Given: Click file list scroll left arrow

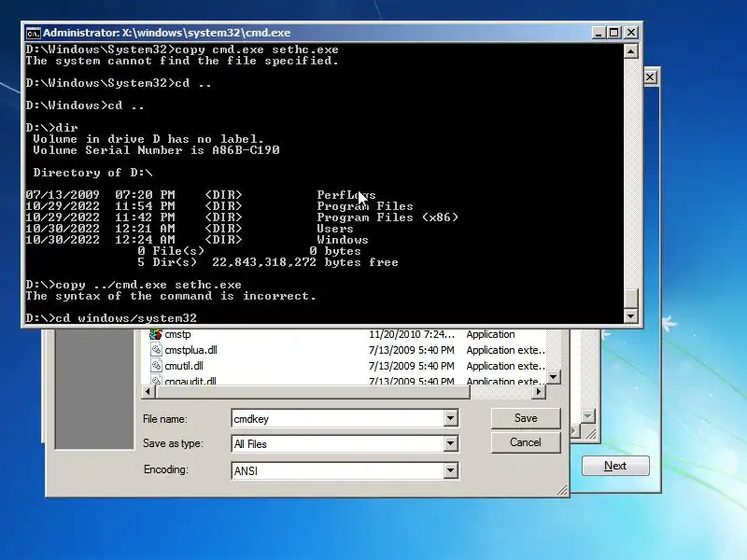Looking at the screenshot, I should click(148, 391).
